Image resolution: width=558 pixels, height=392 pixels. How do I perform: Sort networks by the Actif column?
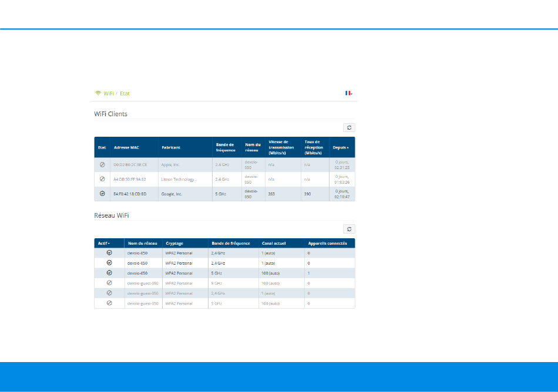click(104, 244)
